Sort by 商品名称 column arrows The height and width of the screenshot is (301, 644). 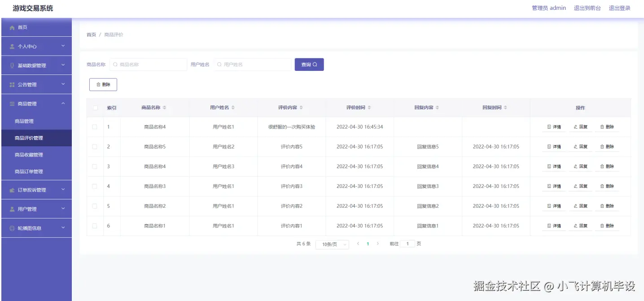pos(164,108)
